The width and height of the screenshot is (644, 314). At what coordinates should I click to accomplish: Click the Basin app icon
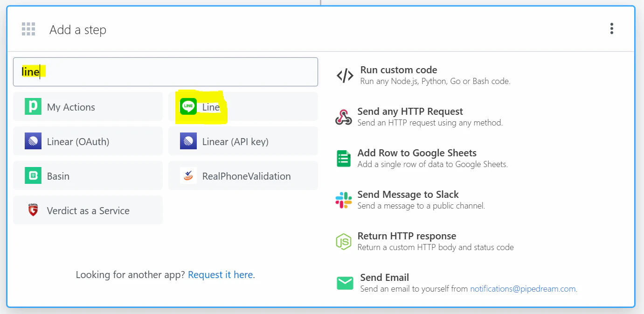coord(33,176)
